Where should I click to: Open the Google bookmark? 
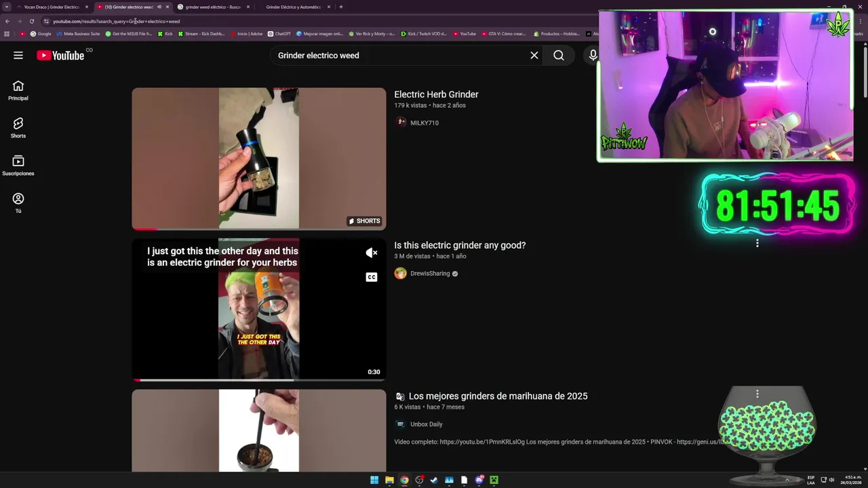point(41,34)
